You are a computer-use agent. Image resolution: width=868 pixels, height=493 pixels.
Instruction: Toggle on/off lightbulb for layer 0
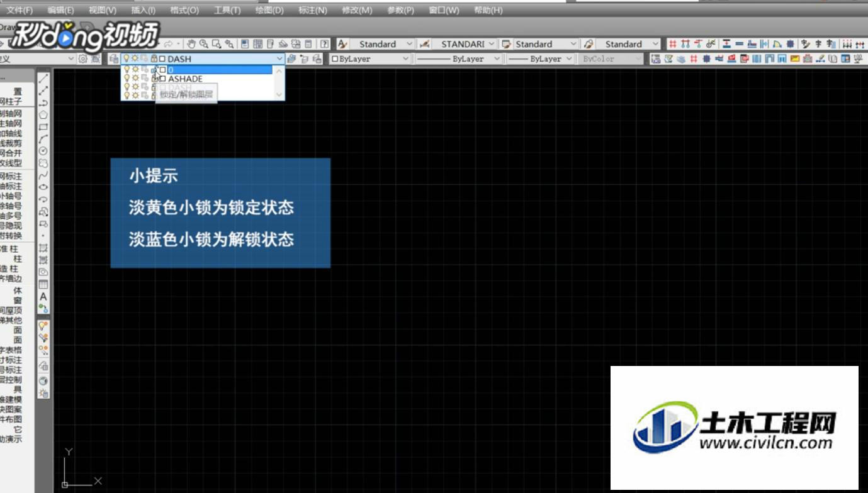[x=127, y=70]
